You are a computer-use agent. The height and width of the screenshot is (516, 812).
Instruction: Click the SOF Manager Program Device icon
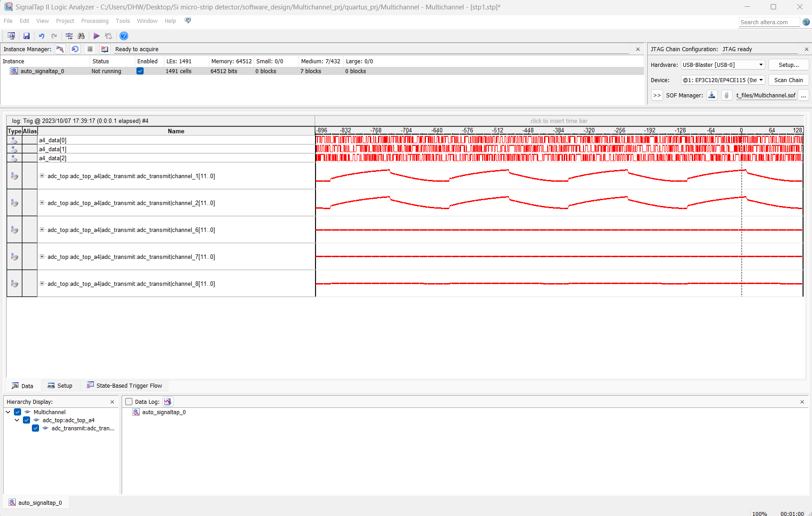[712, 95]
